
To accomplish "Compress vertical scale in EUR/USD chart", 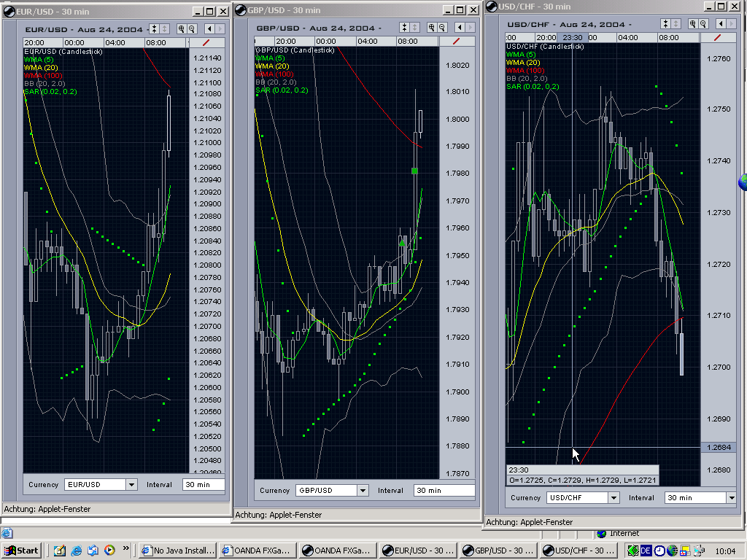I will click(155, 29).
